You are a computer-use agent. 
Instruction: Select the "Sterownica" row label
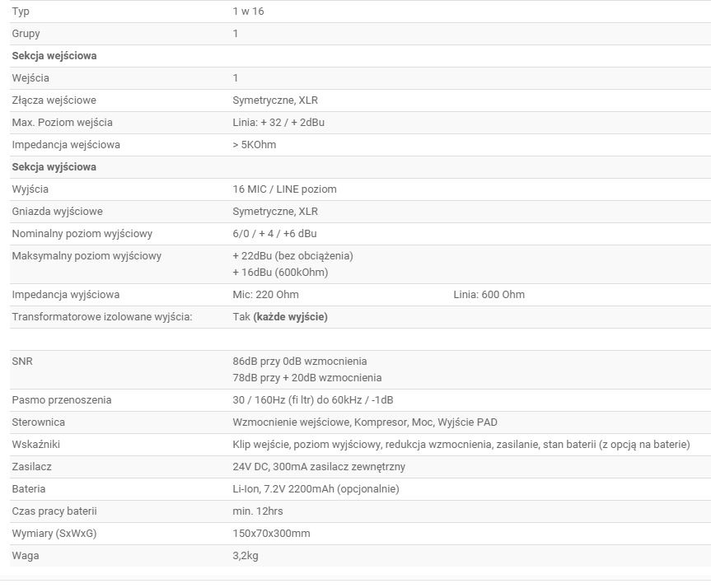pyautogui.click(x=38, y=422)
